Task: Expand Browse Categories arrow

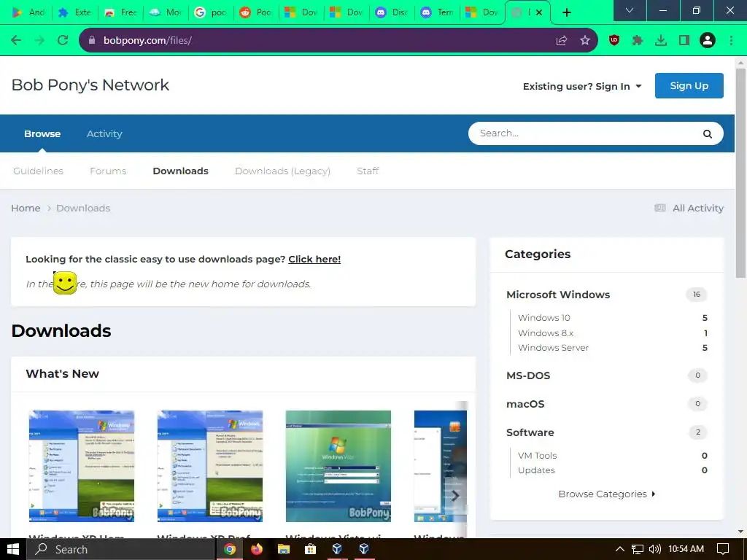Action: pos(654,494)
